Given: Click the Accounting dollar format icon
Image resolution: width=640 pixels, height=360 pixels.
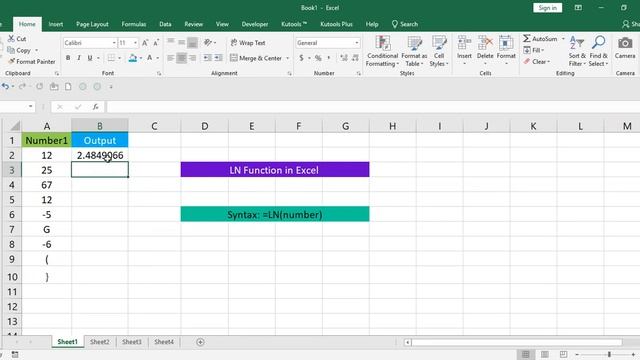Looking at the screenshot, I should click(x=302, y=58).
